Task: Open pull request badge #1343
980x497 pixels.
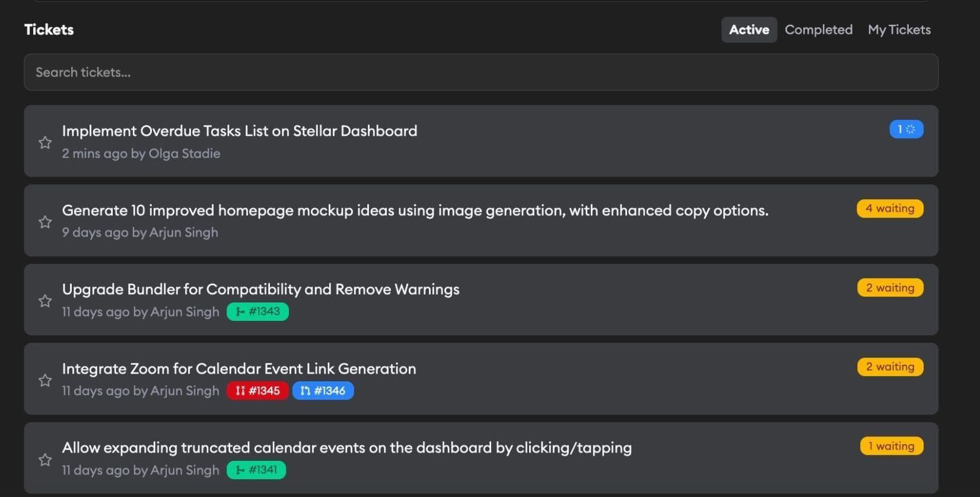Action: click(257, 311)
